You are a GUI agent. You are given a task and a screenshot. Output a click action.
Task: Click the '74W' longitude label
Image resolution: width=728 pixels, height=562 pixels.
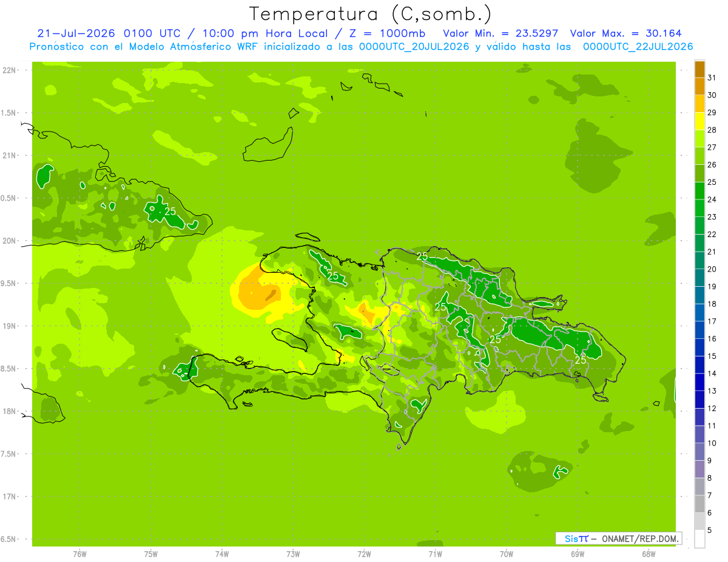(x=222, y=554)
